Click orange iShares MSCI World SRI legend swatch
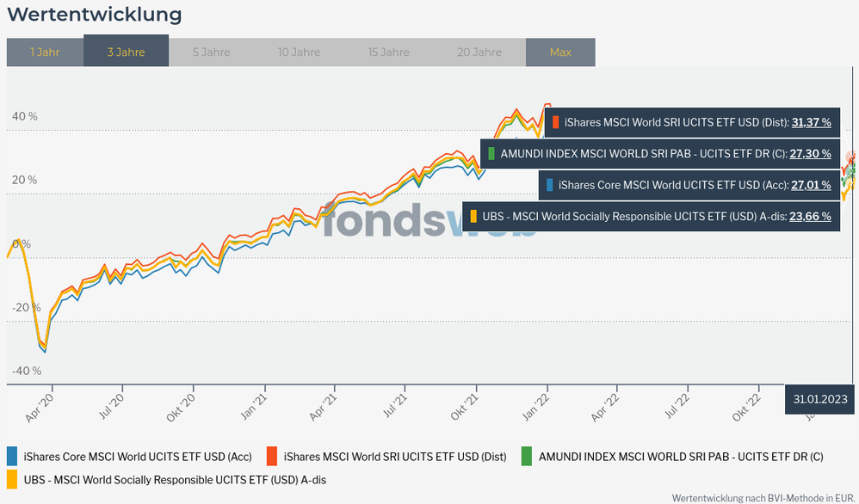 272,457
